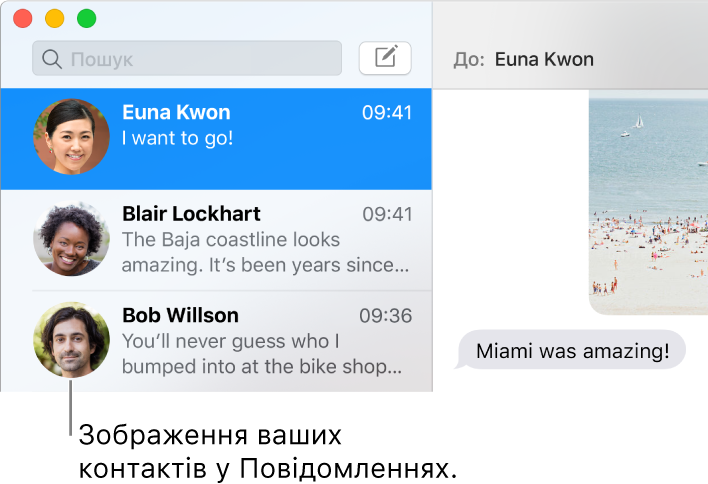The height and width of the screenshot is (484, 708).
Task: Click Blair Lockhart's avatar photo
Action: point(72,239)
